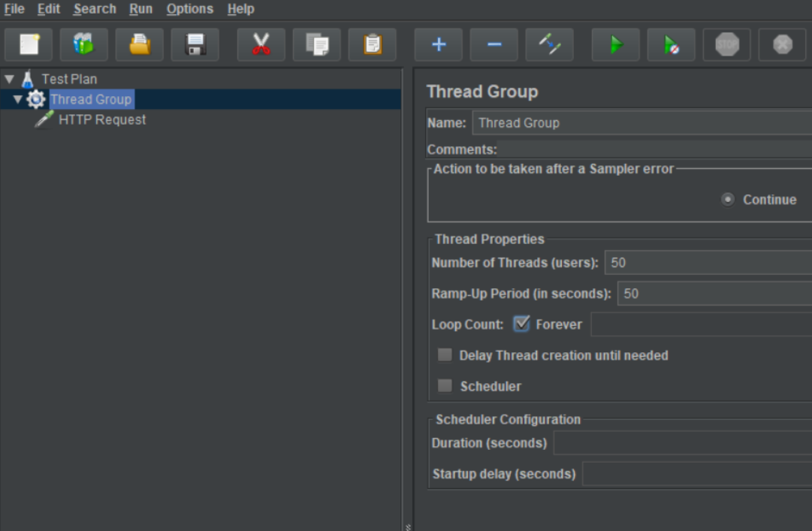
Task: Enable Delay Thread creation until needed
Action: coord(445,355)
